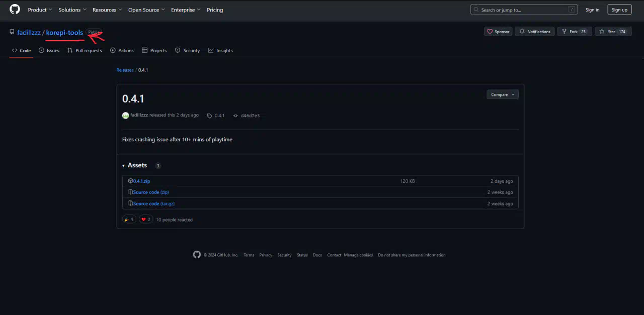
Task: Open the footer Status link
Action: point(302,255)
